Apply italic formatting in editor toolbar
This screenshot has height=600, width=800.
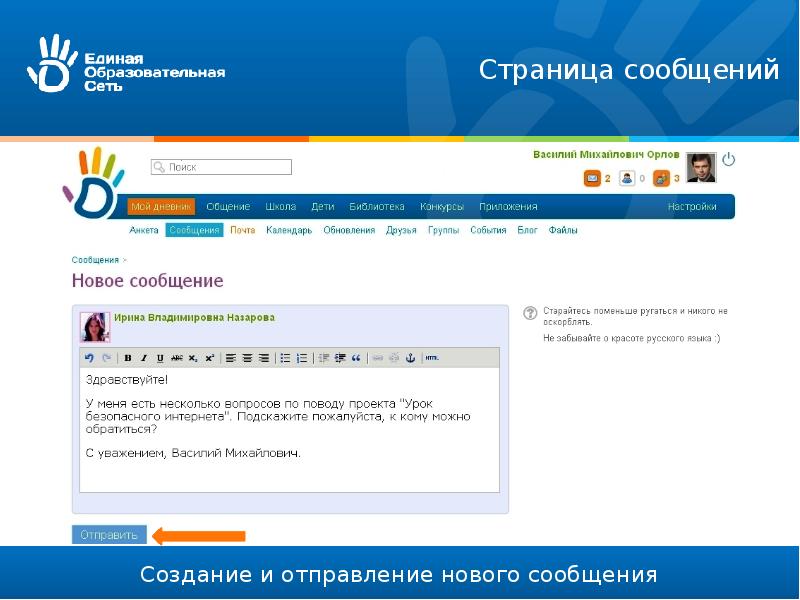coord(144,357)
